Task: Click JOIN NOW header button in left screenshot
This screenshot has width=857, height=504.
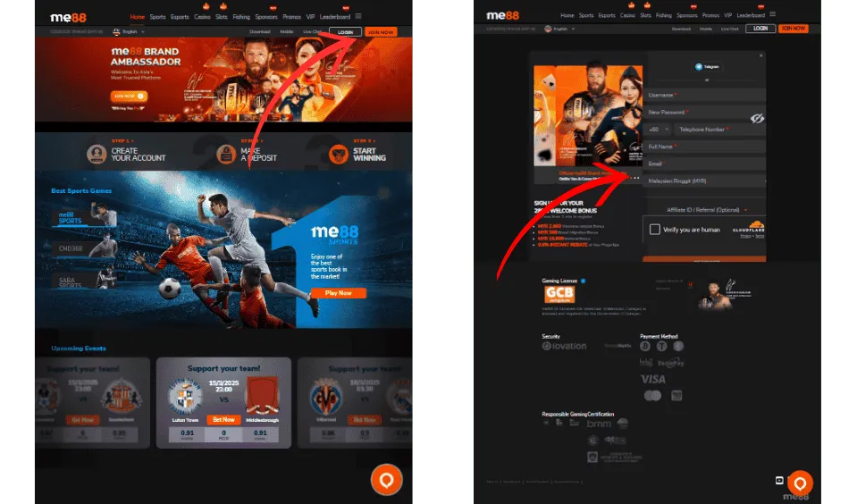Action: (381, 32)
